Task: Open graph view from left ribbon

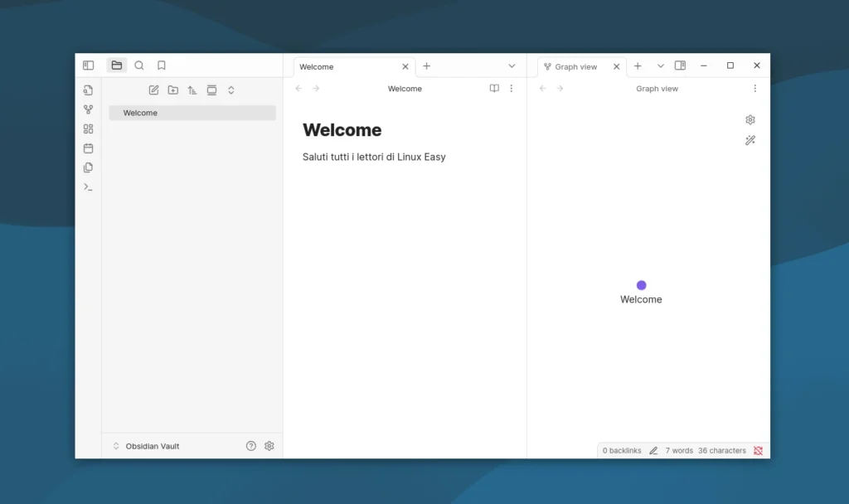Action: click(88, 109)
